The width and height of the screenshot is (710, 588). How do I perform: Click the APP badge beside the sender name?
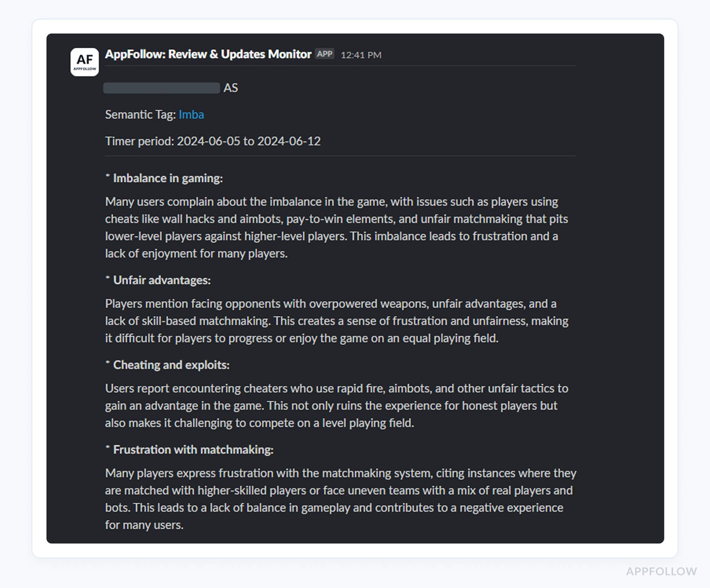coord(325,54)
